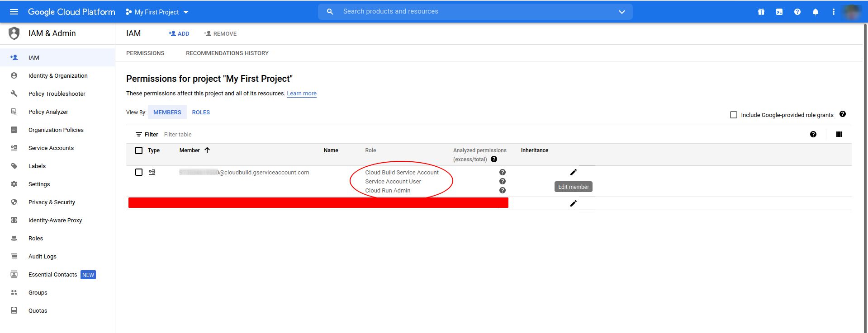Open the Recommendations History tab
This screenshot has height=333, width=868.
pos(227,53)
